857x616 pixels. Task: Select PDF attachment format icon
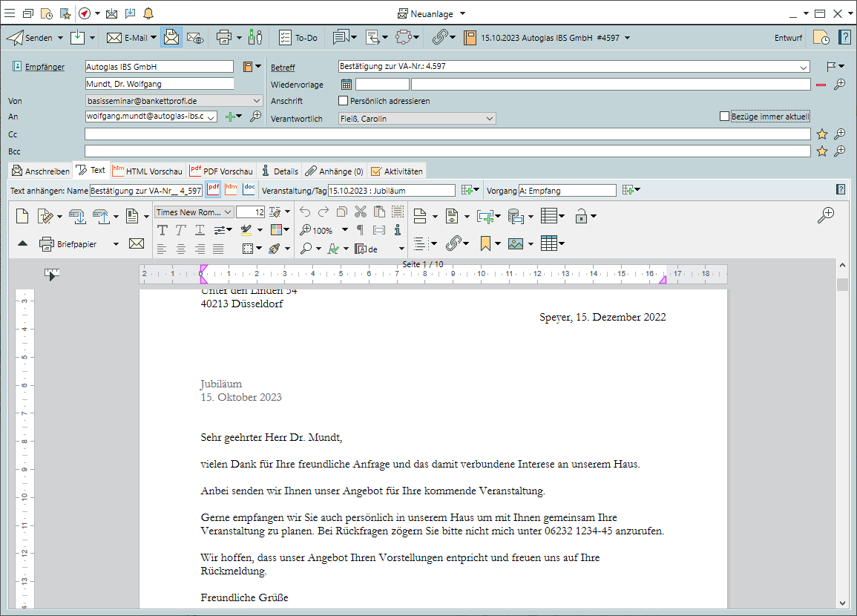214,190
